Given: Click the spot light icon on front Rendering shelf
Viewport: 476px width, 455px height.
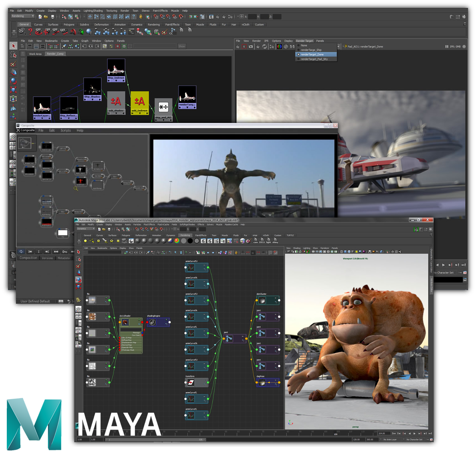Looking at the screenshot, I should coord(105,241).
